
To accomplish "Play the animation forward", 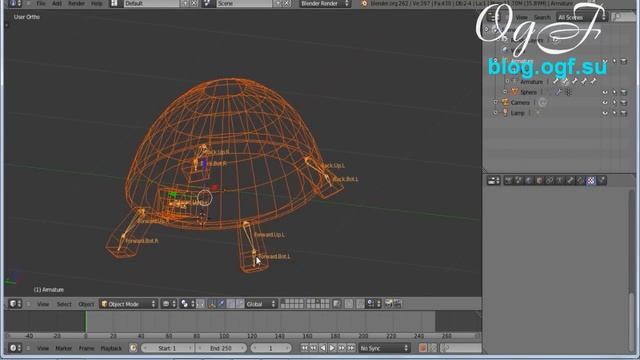I will (332, 348).
